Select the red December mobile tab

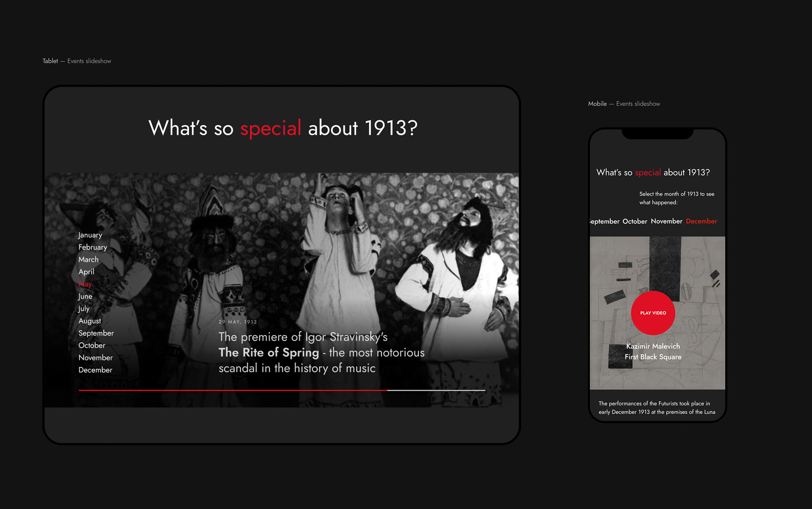701,221
